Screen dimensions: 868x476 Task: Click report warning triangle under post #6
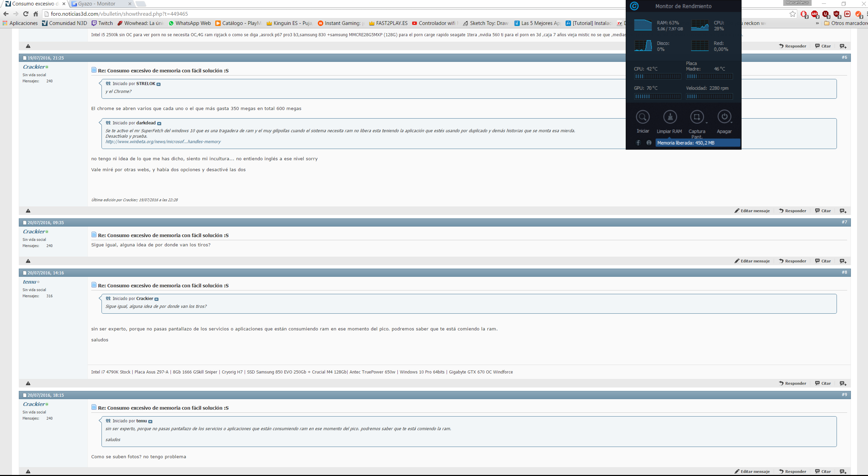(28, 211)
